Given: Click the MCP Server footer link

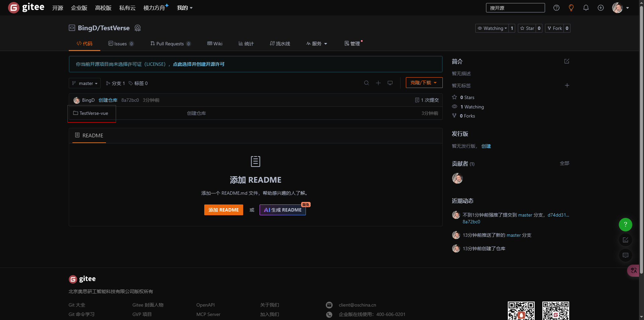Looking at the screenshot, I should click(x=208, y=314).
